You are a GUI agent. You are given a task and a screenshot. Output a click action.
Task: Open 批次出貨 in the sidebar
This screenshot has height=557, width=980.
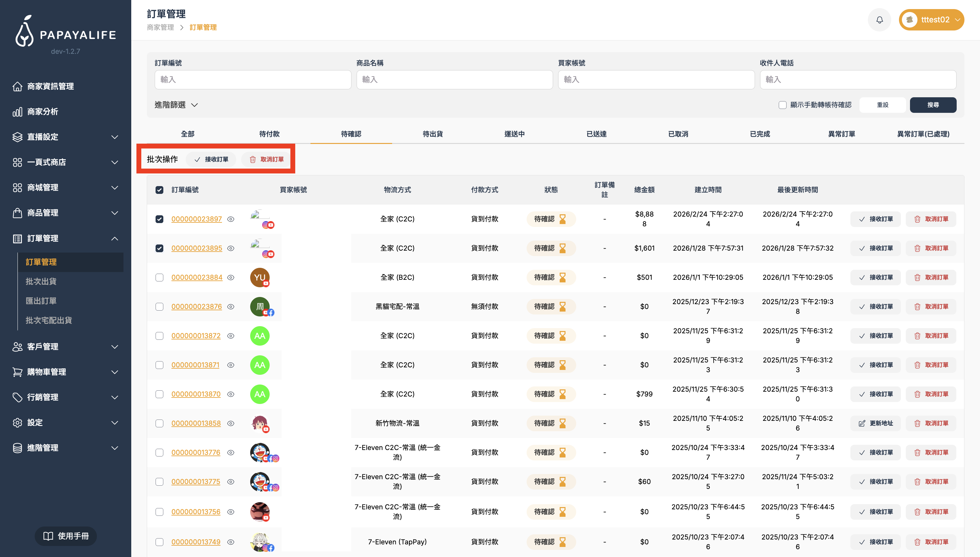(41, 281)
